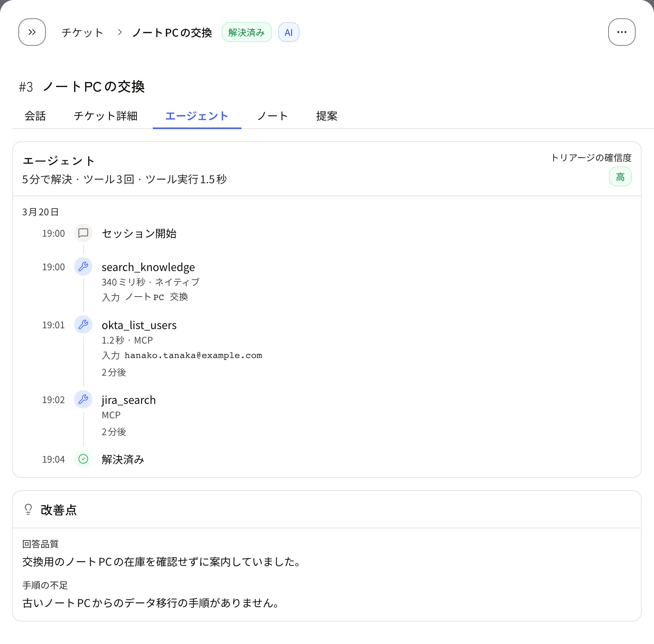
Task: Click the セッション開始 timeline entry
Action: pos(139,233)
